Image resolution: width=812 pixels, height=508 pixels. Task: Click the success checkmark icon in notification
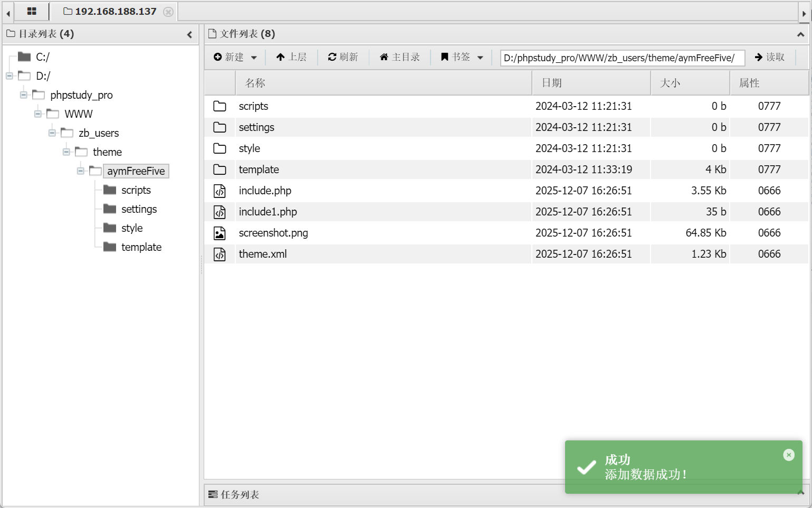pos(586,467)
